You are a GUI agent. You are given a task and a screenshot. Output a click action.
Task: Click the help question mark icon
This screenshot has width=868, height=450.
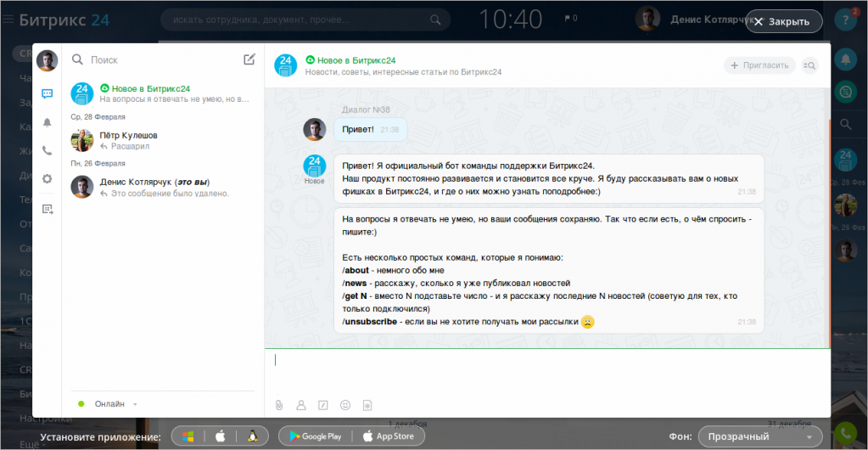tap(845, 21)
